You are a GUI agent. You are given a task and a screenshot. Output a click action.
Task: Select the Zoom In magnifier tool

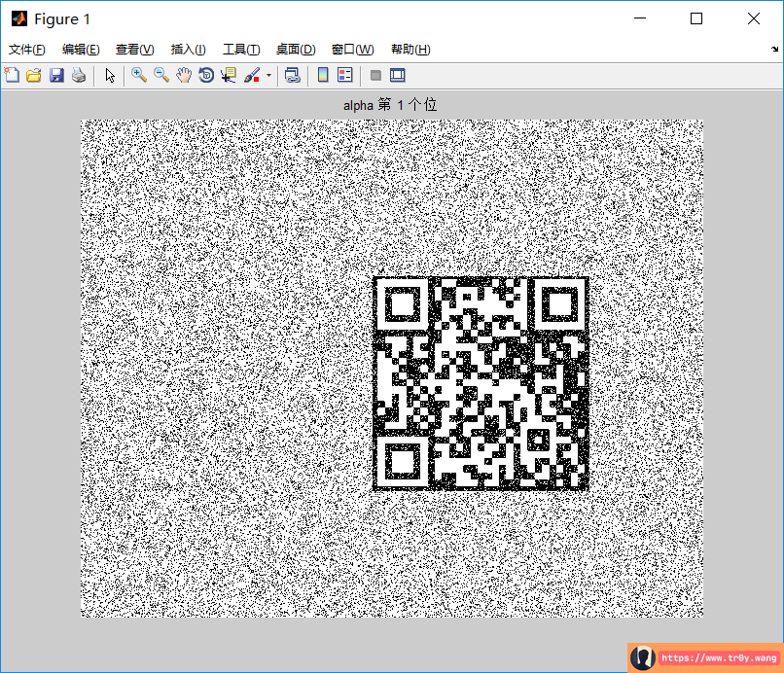pyautogui.click(x=139, y=75)
